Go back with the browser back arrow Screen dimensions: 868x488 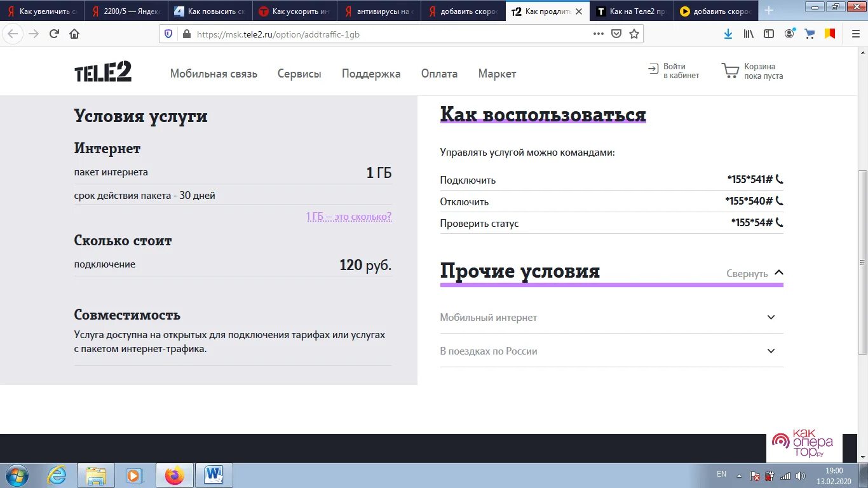click(x=13, y=34)
